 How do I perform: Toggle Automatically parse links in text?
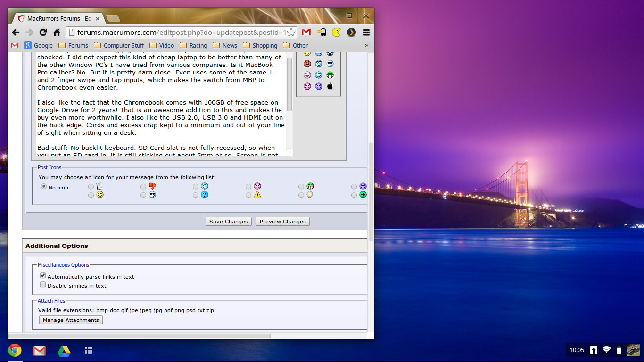point(43,276)
